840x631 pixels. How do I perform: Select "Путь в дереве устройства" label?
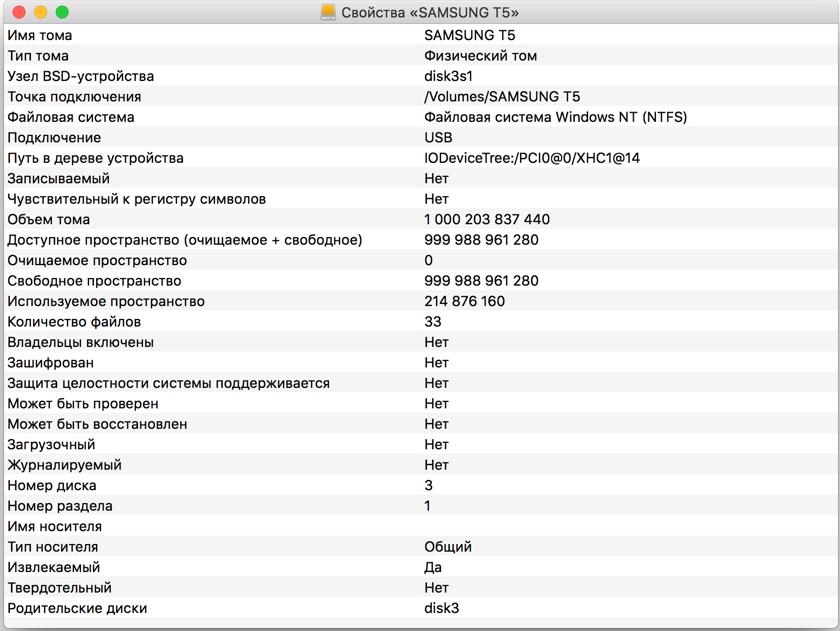pos(95,158)
